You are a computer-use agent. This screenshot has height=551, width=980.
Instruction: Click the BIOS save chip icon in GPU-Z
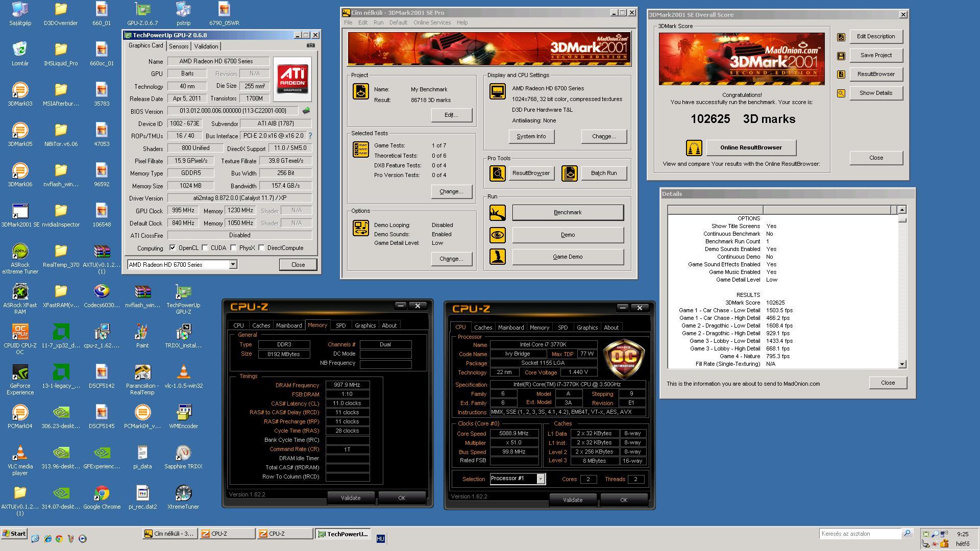pyautogui.click(x=306, y=111)
